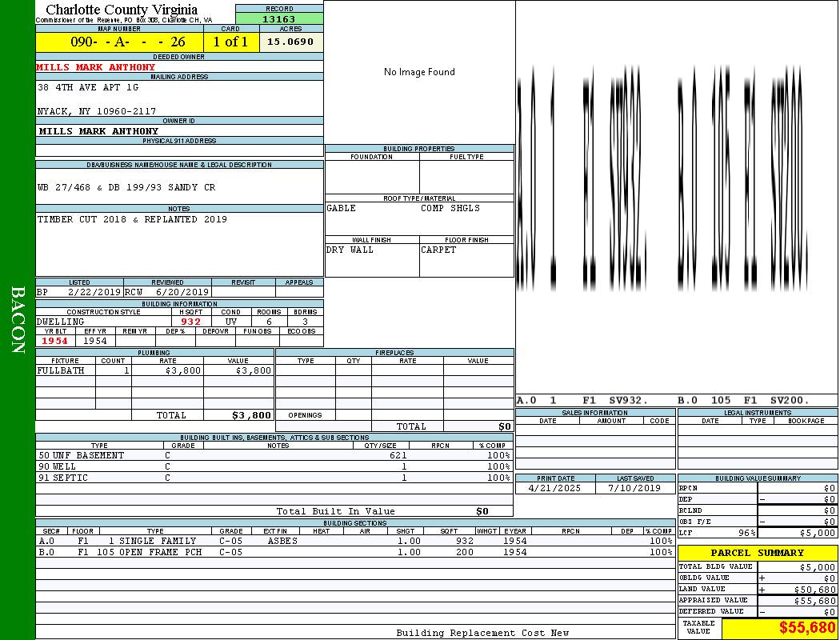Select the timber cut notes text
The height and width of the screenshot is (640, 840).
(x=132, y=219)
